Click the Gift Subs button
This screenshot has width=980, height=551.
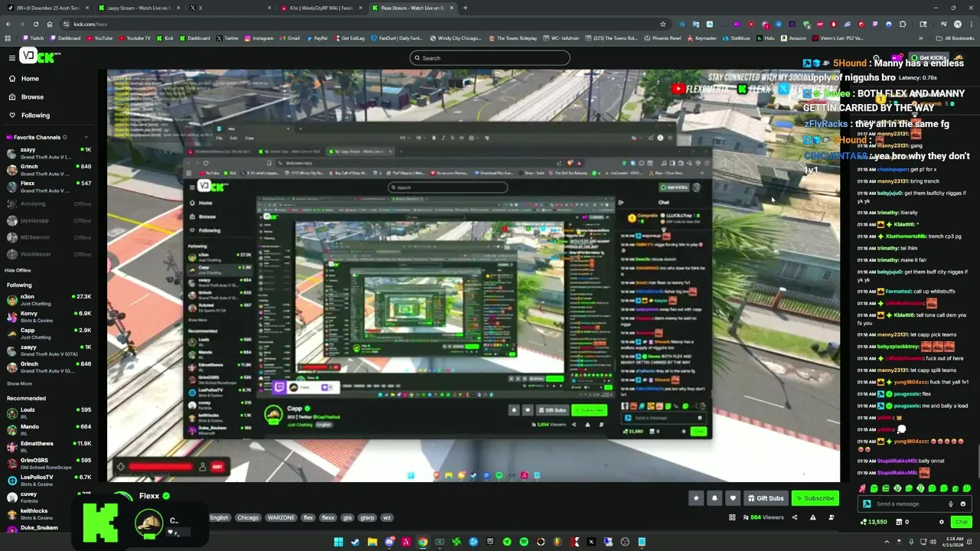pos(766,498)
